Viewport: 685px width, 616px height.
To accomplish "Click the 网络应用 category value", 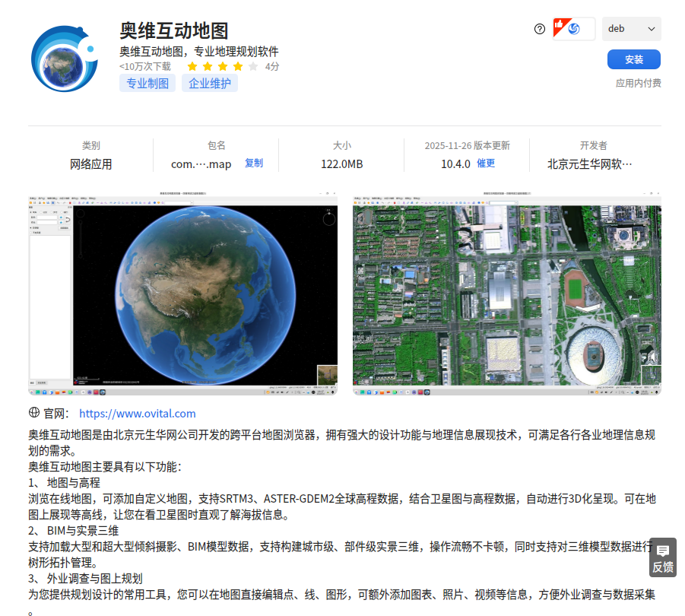I will point(91,164).
